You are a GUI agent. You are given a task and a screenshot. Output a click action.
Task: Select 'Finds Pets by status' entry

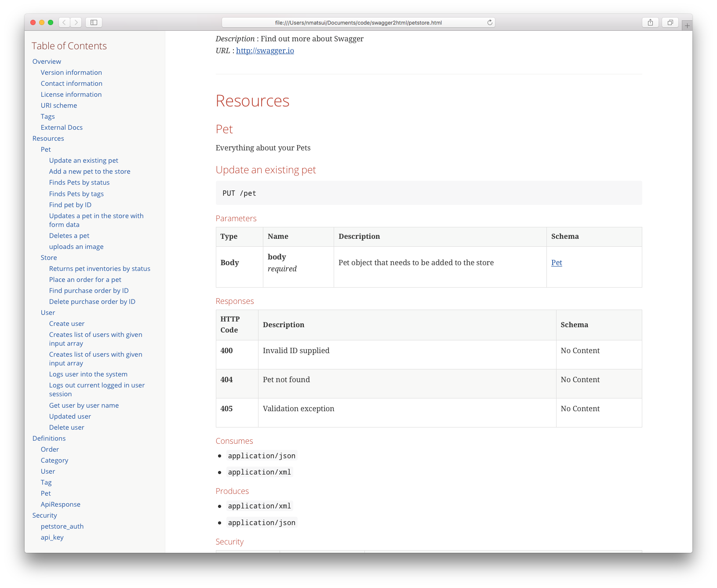79,182
